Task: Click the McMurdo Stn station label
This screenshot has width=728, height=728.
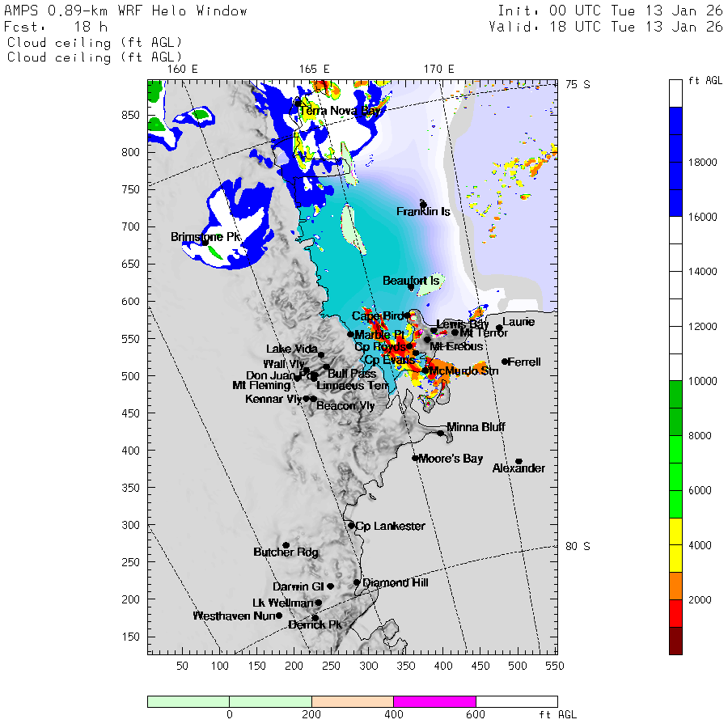Action: tap(463, 370)
